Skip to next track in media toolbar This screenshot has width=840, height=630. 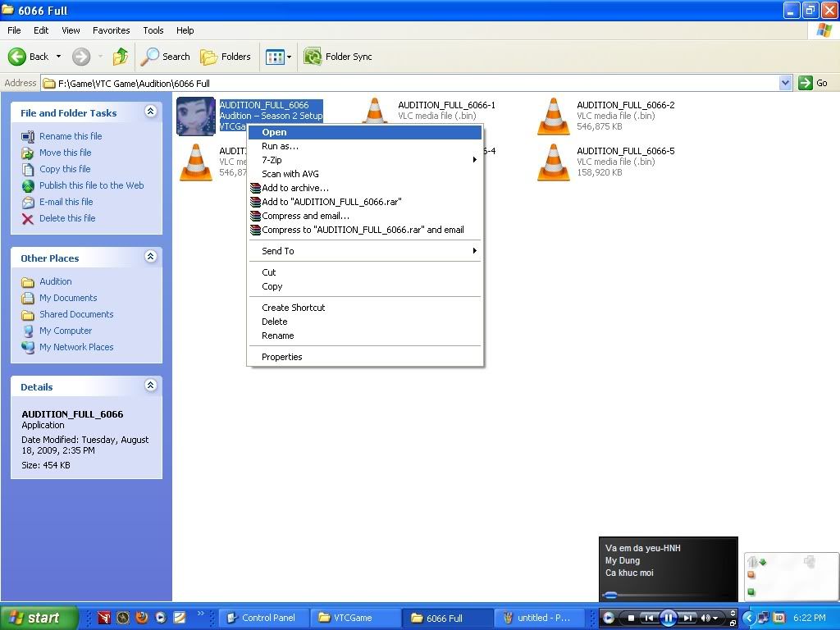coord(688,619)
